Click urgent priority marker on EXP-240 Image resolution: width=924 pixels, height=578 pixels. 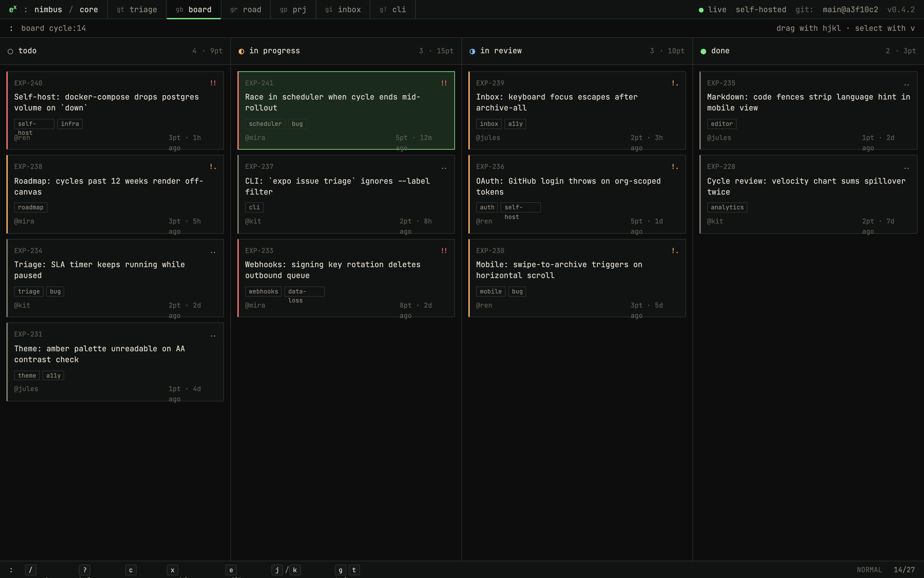[213, 83]
